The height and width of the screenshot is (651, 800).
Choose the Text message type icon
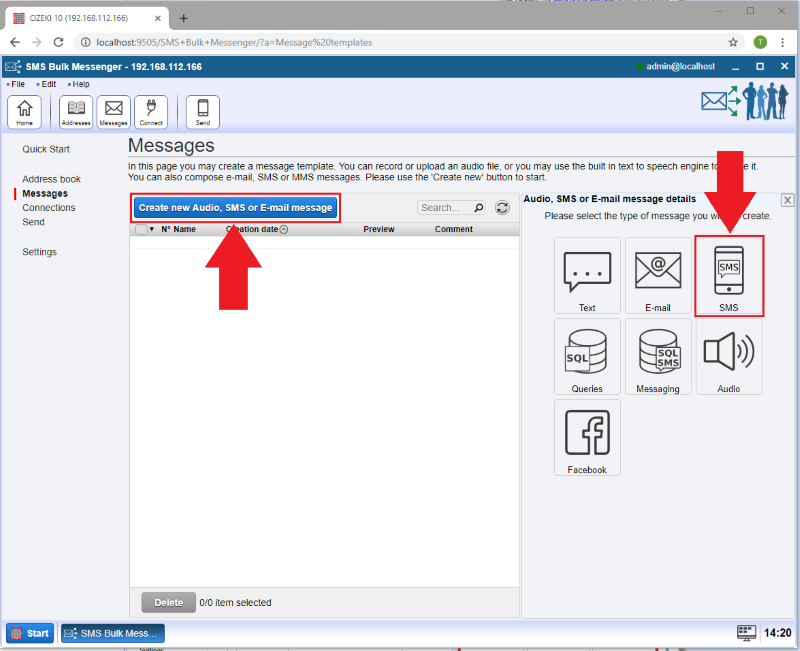[587, 275]
